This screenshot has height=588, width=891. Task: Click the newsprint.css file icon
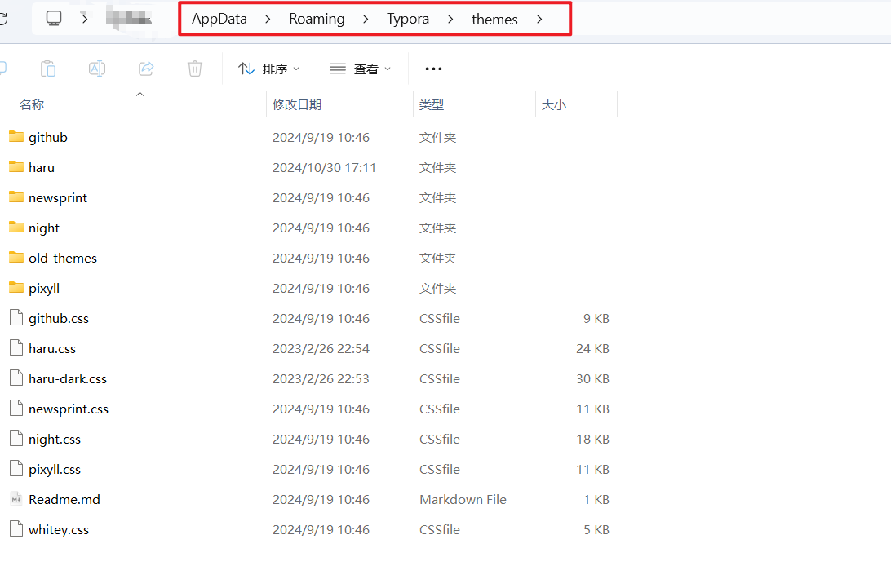pos(16,408)
